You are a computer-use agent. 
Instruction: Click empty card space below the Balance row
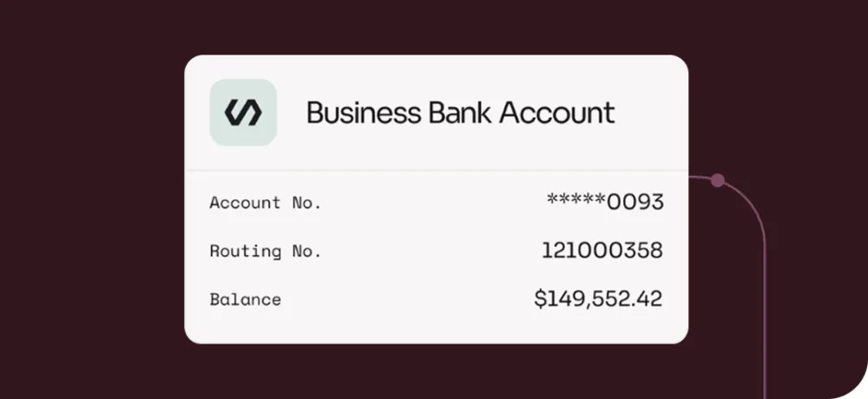pyautogui.click(x=436, y=328)
